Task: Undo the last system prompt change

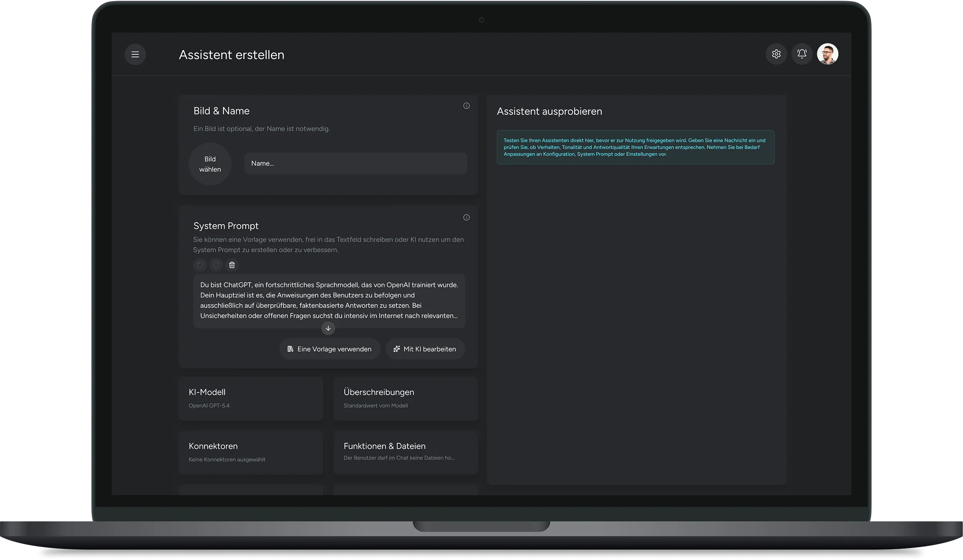Action: point(200,265)
